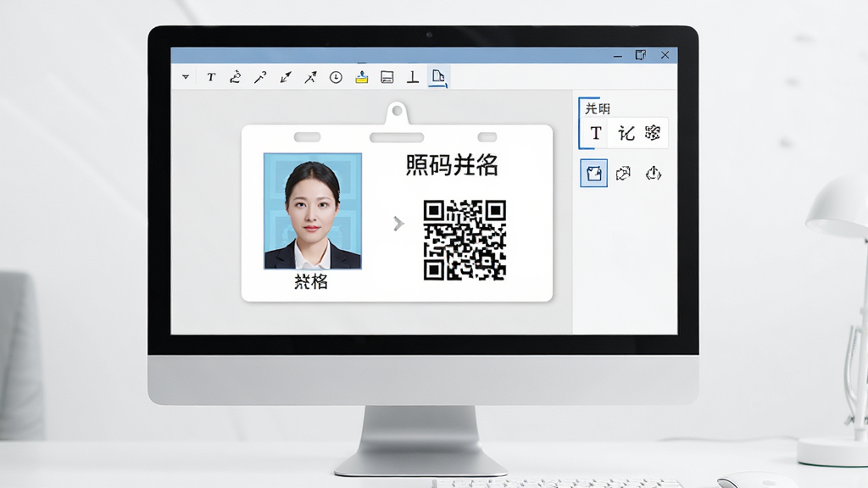
Task: Select the pen line tool
Action: point(260,77)
